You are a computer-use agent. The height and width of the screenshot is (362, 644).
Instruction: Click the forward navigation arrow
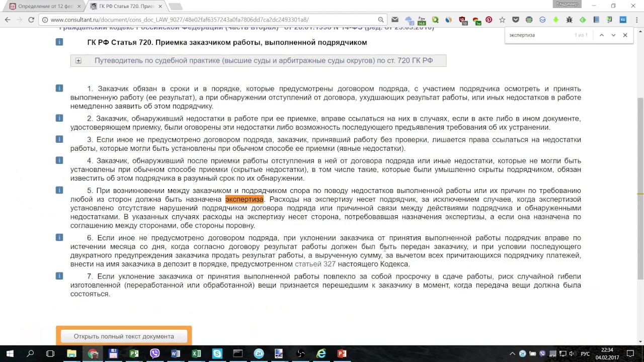[x=20, y=20]
